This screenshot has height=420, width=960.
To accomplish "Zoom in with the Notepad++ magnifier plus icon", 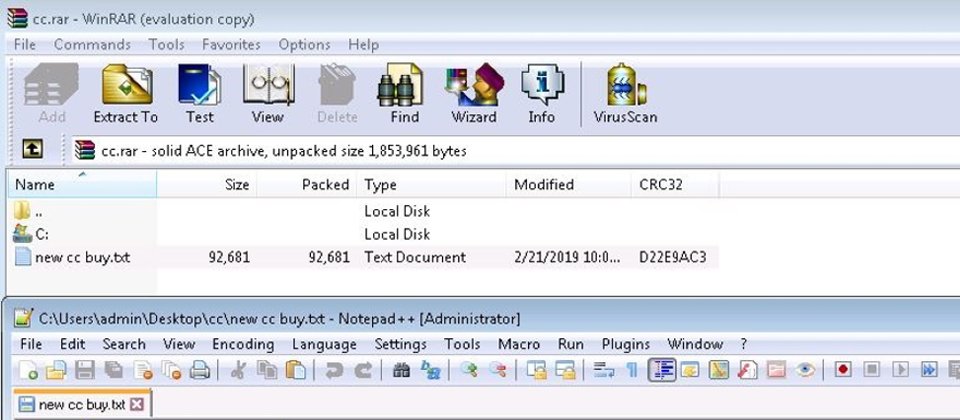I will [469, 370].
